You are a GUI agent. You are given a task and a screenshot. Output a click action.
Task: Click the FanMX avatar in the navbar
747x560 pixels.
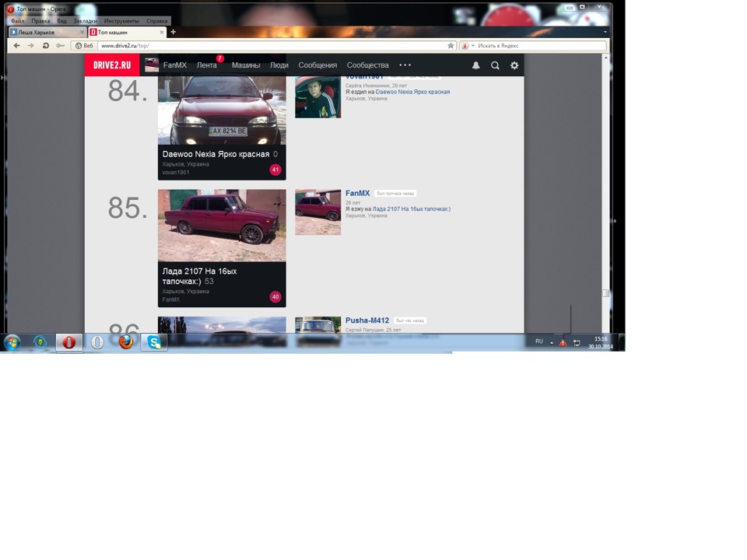(x=152, y=65)
